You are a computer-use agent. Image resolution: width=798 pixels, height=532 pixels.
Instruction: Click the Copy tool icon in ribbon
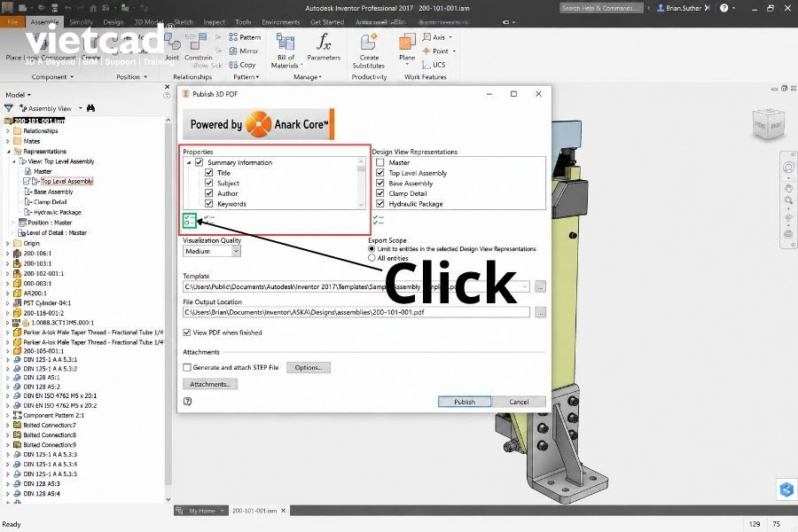233,65
